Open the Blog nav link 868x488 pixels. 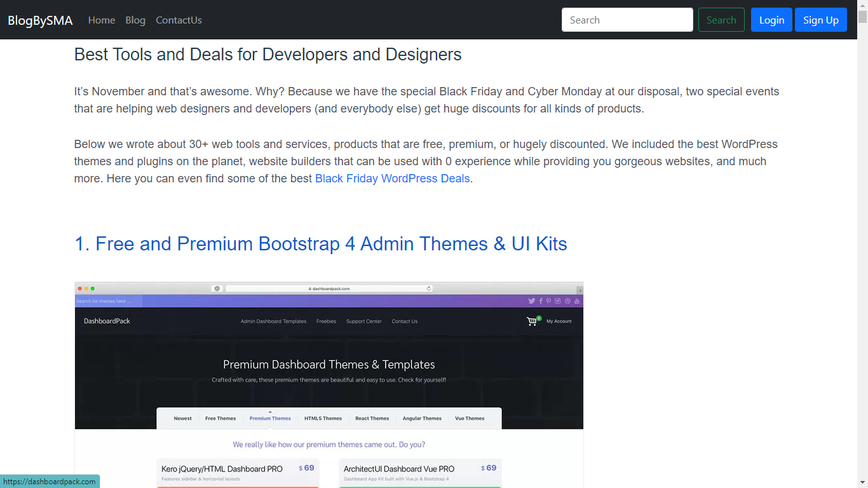(135, 20)
